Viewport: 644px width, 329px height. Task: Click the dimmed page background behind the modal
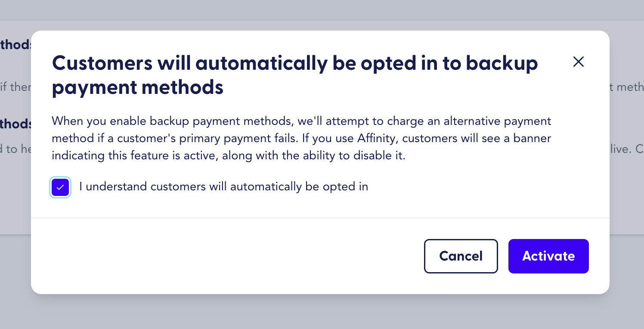coord(322,314)
